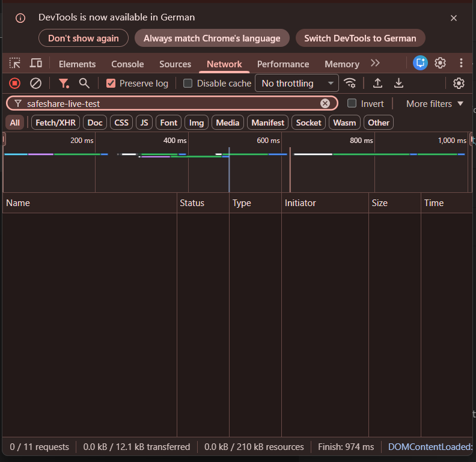Click the DOMContentLoaded status text
Screen dimensions: 476x462
(430, 447)
